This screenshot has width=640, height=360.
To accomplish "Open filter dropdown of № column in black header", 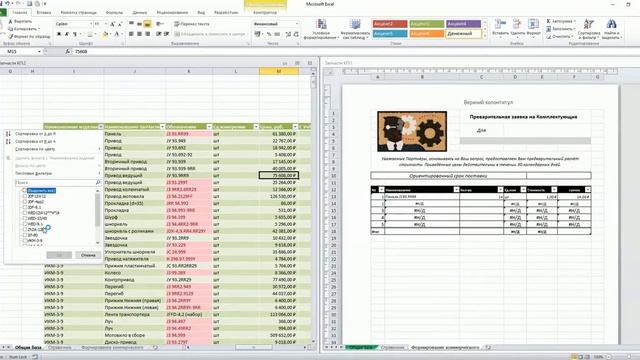I will (382, 189).
